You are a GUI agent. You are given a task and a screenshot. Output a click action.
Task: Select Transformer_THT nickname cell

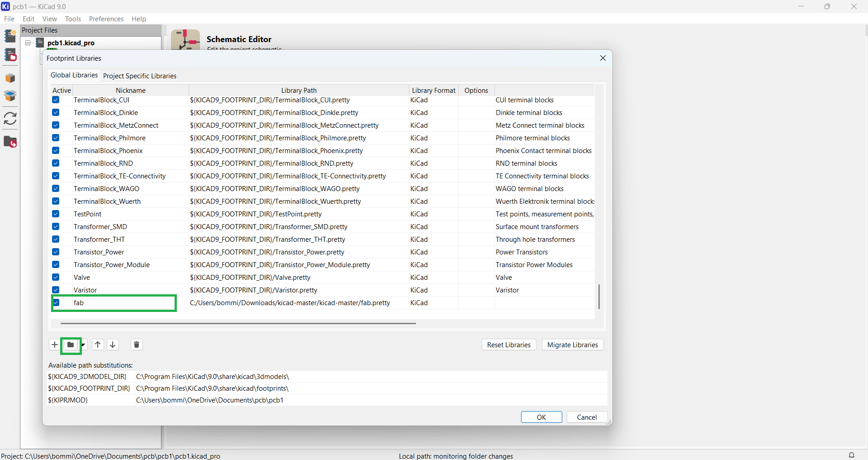(130, 240)
